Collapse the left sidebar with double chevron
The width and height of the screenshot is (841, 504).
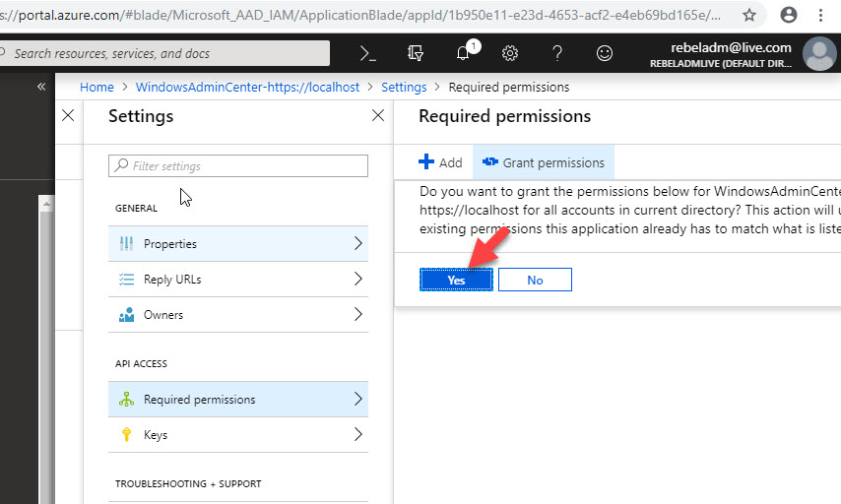point(41,87)
